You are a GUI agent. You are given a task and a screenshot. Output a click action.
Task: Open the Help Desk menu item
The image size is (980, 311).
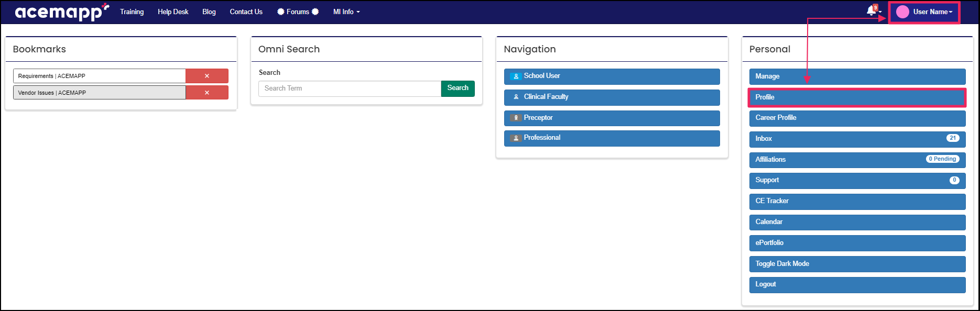pos(173,12)
